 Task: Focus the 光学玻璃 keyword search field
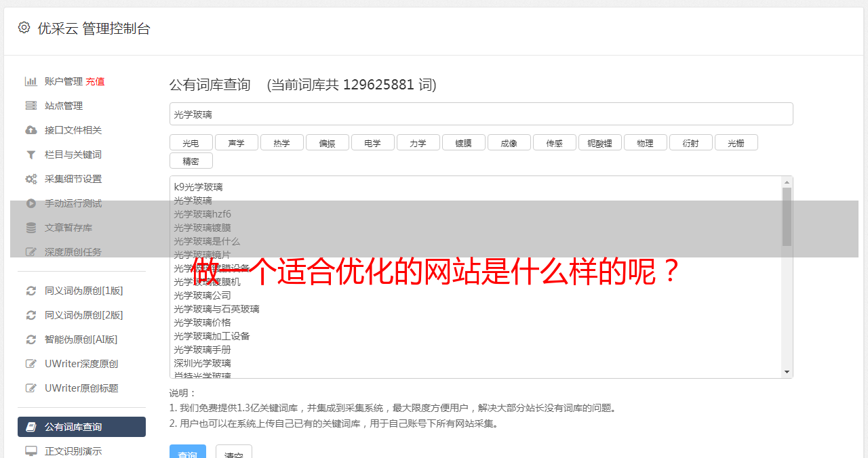pos(481,114)
